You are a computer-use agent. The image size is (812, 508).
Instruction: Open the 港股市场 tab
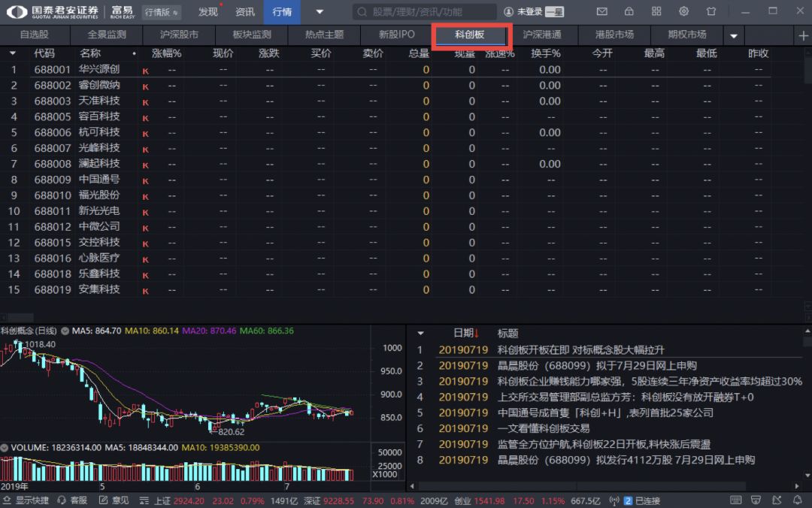click(615, 35)
